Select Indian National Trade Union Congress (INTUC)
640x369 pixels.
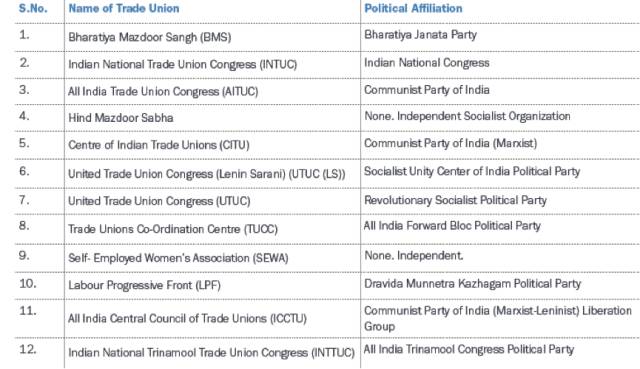(x=182, y=64)
